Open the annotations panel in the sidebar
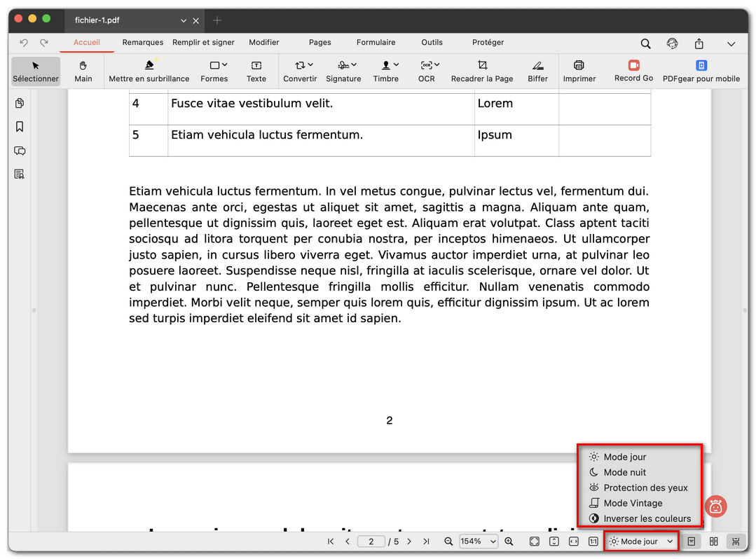Viewport: 756px width, 559px height. (x=19, y=151)
